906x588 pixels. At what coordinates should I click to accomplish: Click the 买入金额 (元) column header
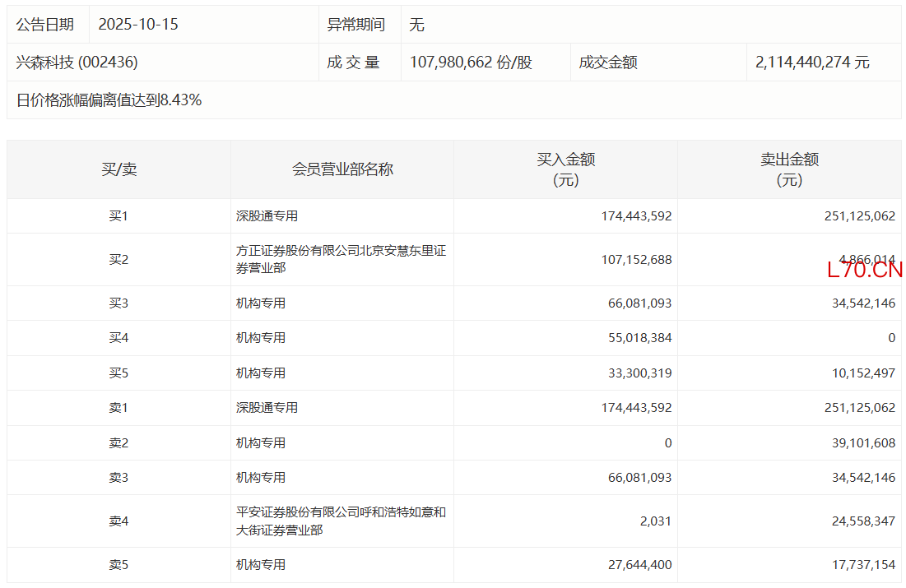[565, 169]
